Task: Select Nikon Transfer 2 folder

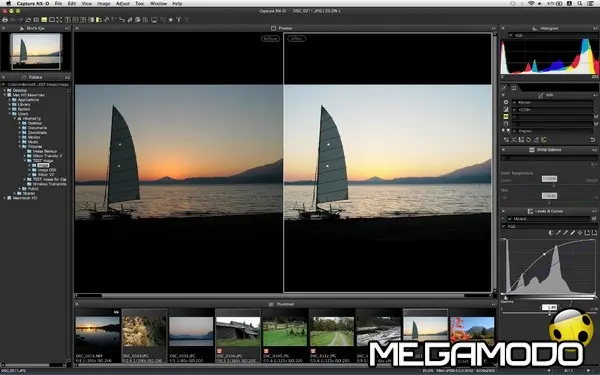Action: 47,156
